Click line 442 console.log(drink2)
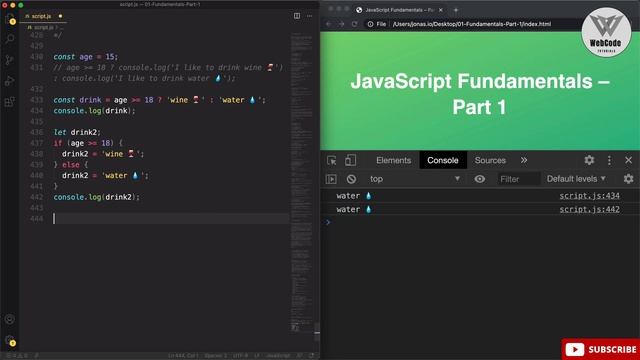 (96, 197)
